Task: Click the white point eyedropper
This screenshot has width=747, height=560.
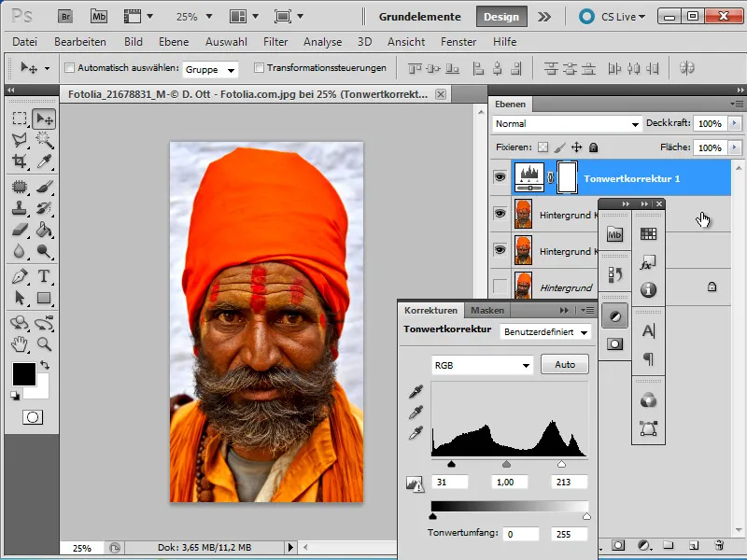Action: coord(416,433)
